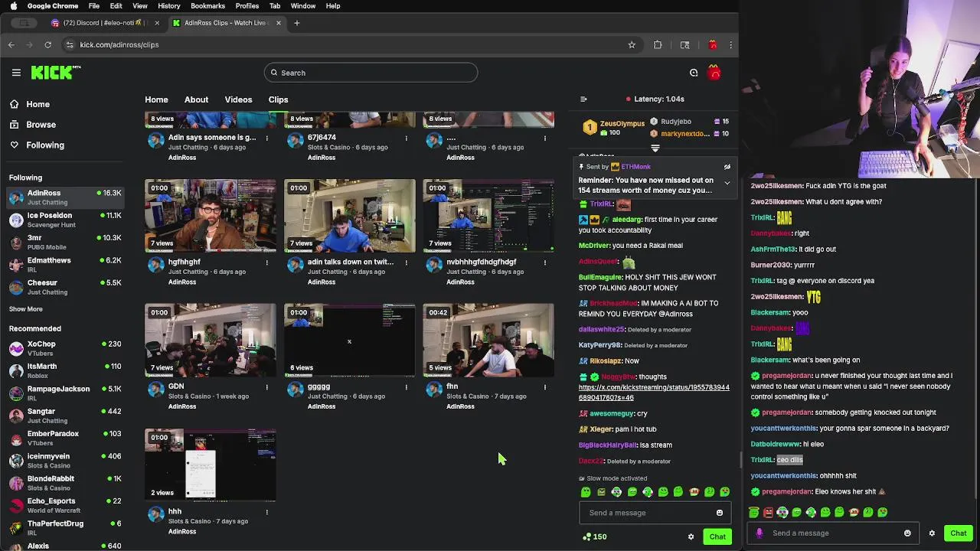Open Ice Poseidon channel in Following list

(66, 220)
